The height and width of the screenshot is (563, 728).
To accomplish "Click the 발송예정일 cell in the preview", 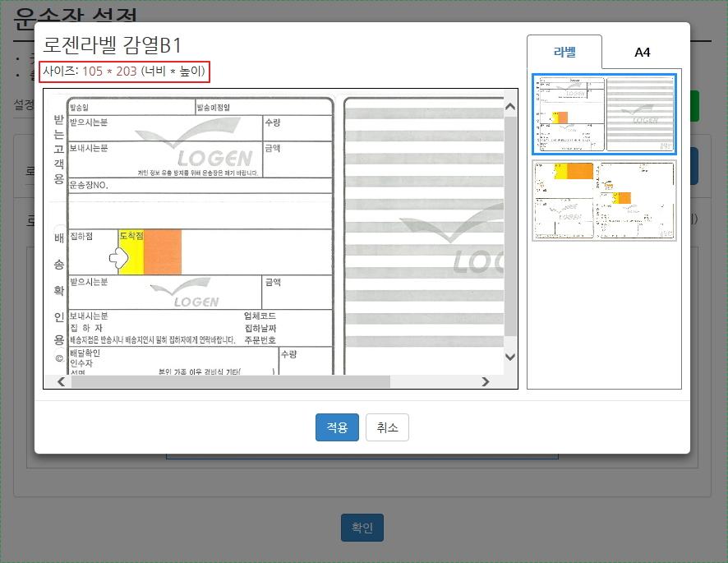I will [264, 108].
